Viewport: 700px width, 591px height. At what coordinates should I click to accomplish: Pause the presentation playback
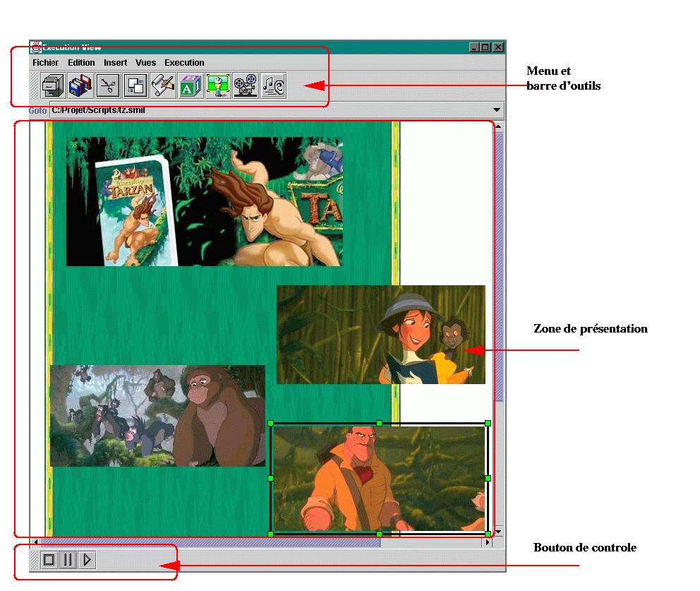pyautogui.click(x=68, y=559)
